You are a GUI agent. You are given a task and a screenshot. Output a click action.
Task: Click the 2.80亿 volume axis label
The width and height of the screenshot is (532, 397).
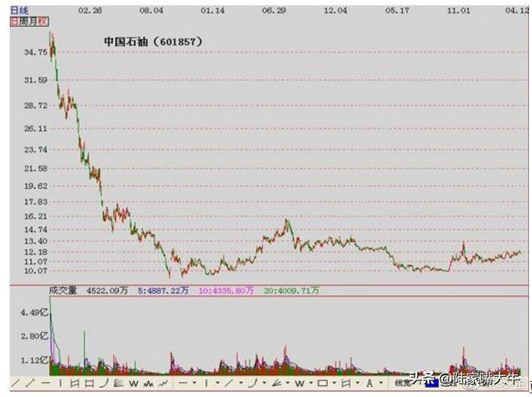[x=35, y=336]
